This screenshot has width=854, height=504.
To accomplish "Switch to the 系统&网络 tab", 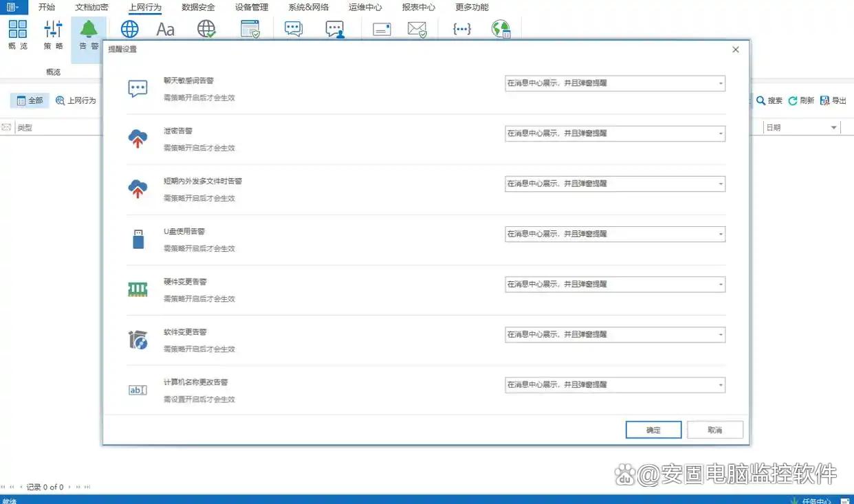I will 308,8.
